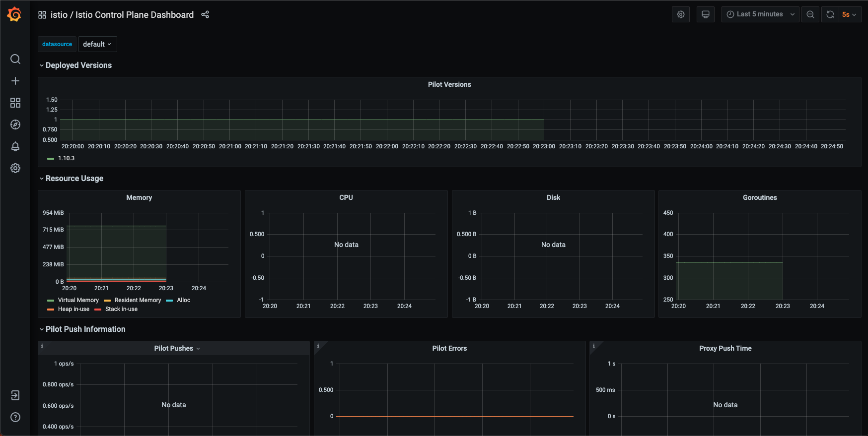Click the Resident Memory yellow color swatch

coord(107,301)
